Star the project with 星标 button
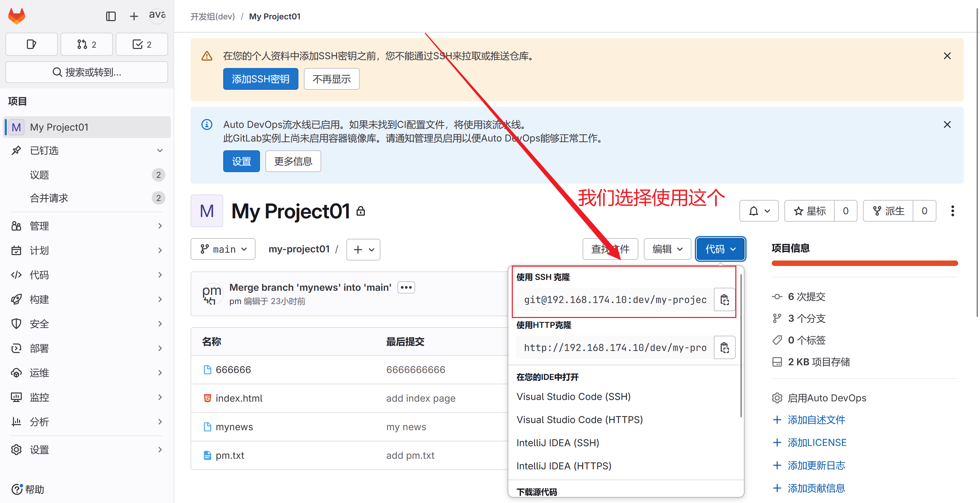The image size is (980, 503). (x=810, y=211)
